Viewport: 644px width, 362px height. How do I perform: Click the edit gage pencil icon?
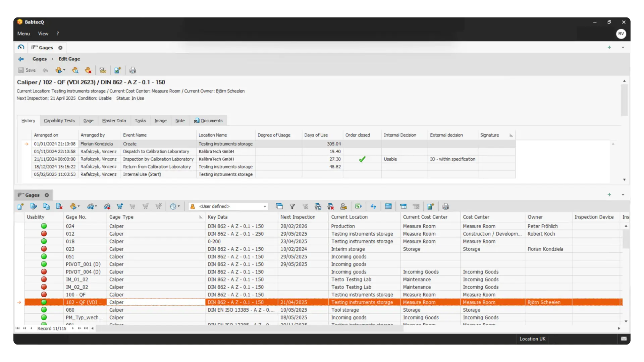(x=34, y=206)
